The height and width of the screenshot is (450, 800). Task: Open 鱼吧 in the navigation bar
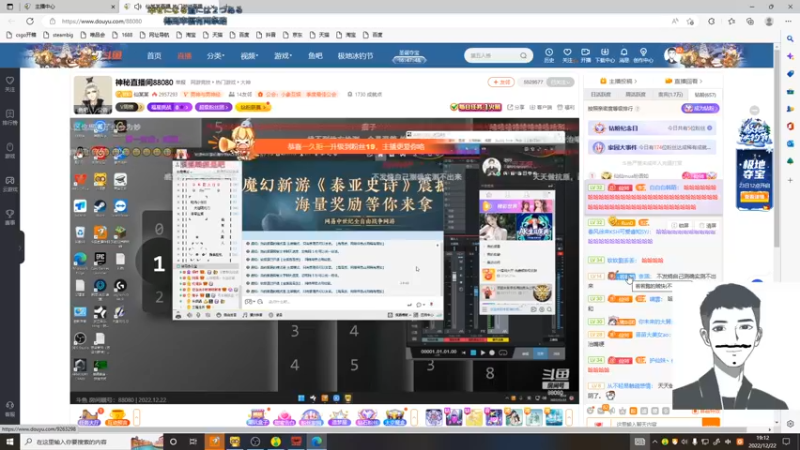(x=315, y=56)
